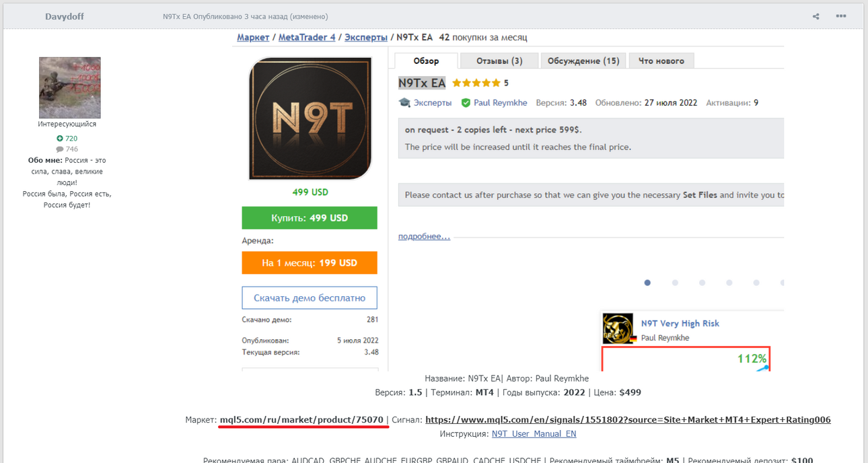Switch to the Что нового tab
Viewport: 868px width, 463px height.
coord(661,61)
